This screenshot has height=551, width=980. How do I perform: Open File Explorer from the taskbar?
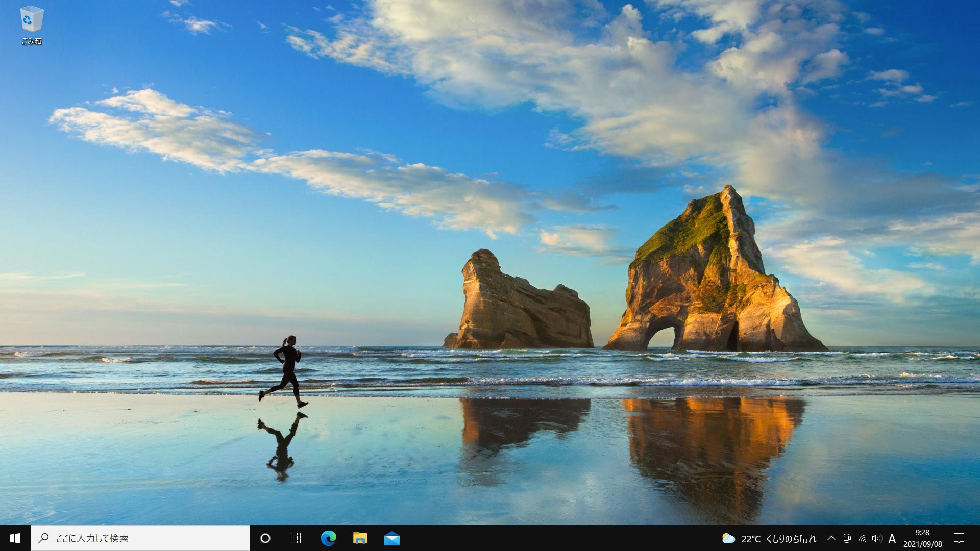[x=360, y=538]
